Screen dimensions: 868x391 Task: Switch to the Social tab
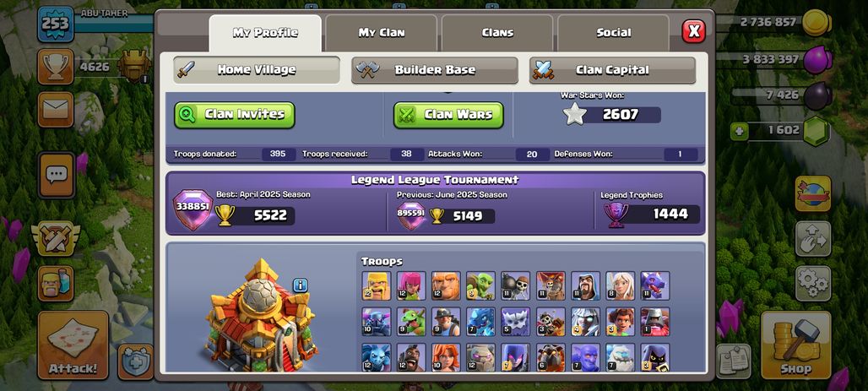(613, 33)
